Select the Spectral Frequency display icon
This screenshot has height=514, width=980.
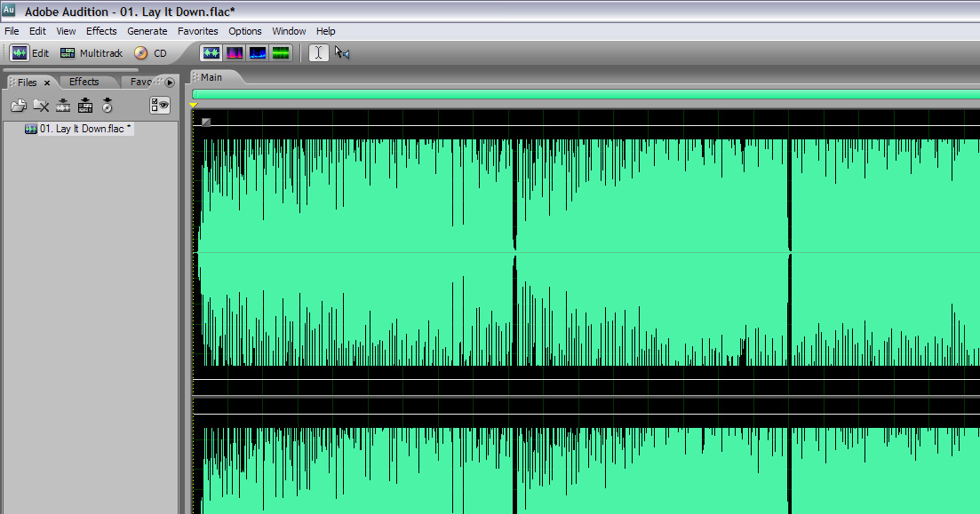pyautogui.click(x=235, y=53)
